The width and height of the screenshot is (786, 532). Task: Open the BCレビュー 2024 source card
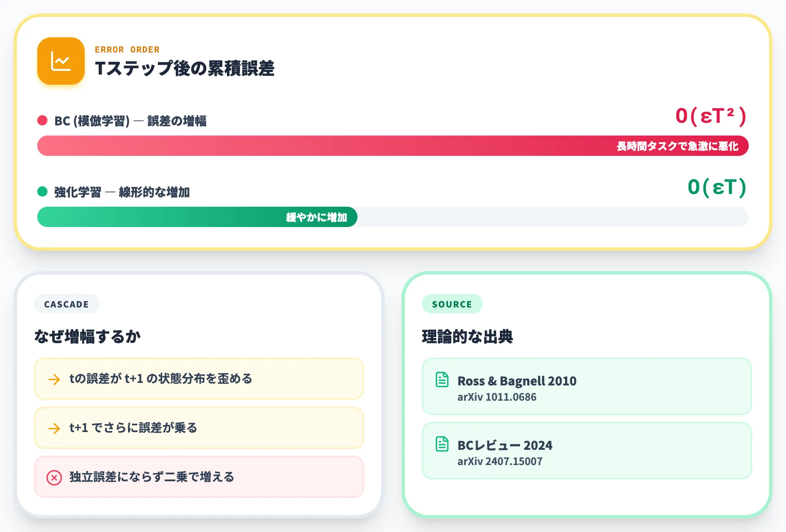tap(587, 451)
